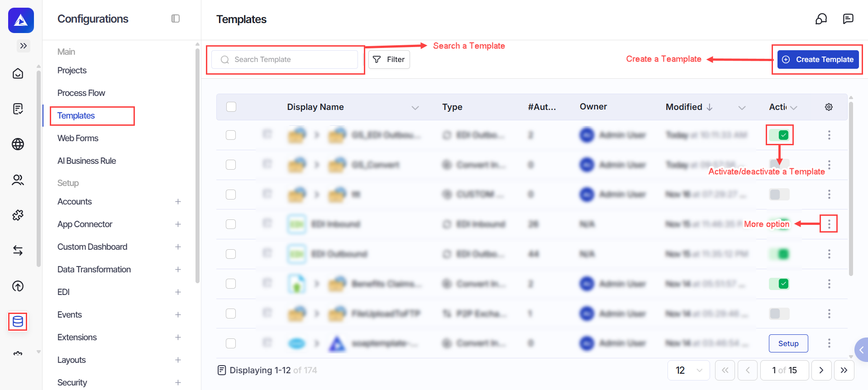Open the upload circle icon in the rail
This screenshot has height=390, width=868.
tap(18, 286)
